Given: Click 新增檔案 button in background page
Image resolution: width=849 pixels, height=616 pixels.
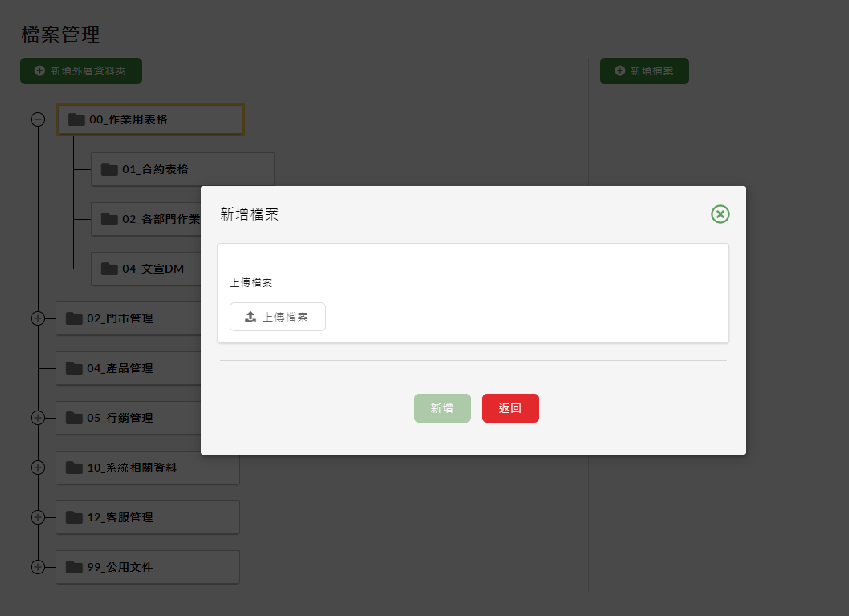Looking at the screenshot, I should point(644,71).
